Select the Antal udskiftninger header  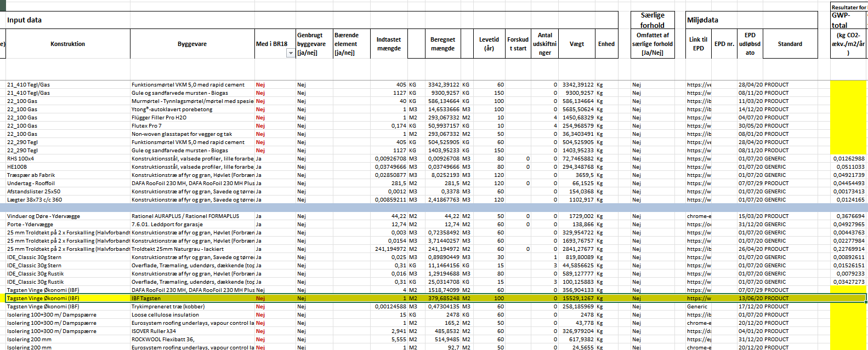pos(545,44)
